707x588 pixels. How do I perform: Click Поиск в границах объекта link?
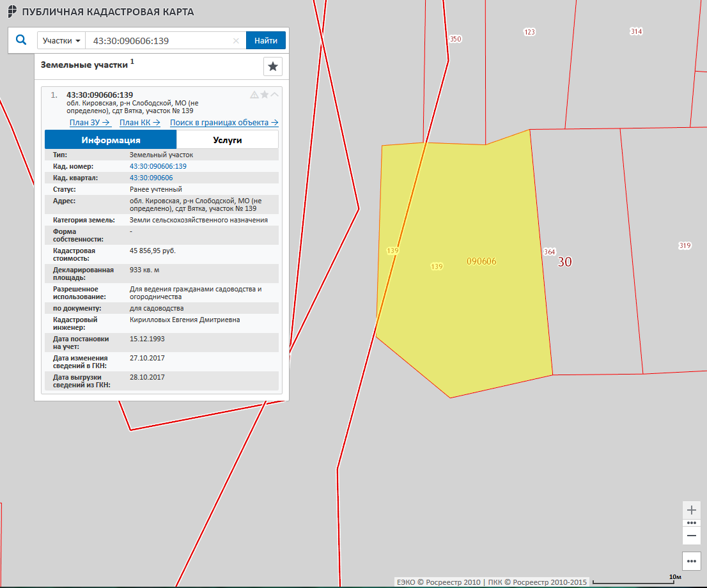224,123
